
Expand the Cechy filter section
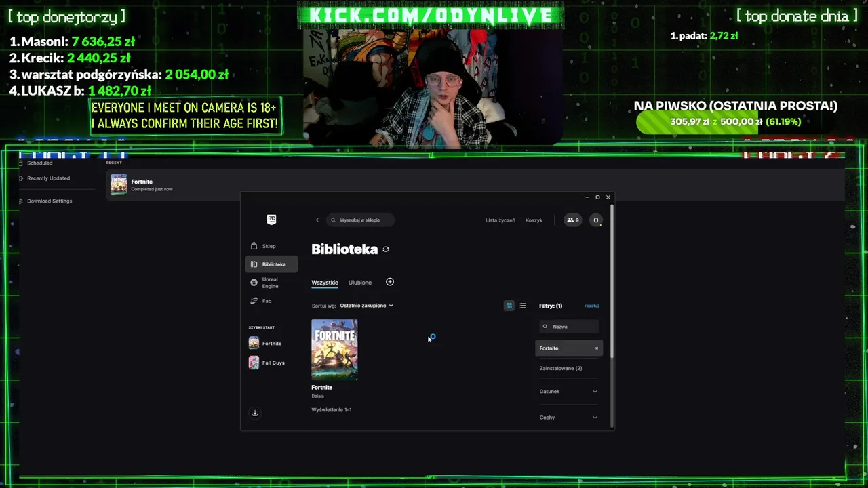coord(569,418)
